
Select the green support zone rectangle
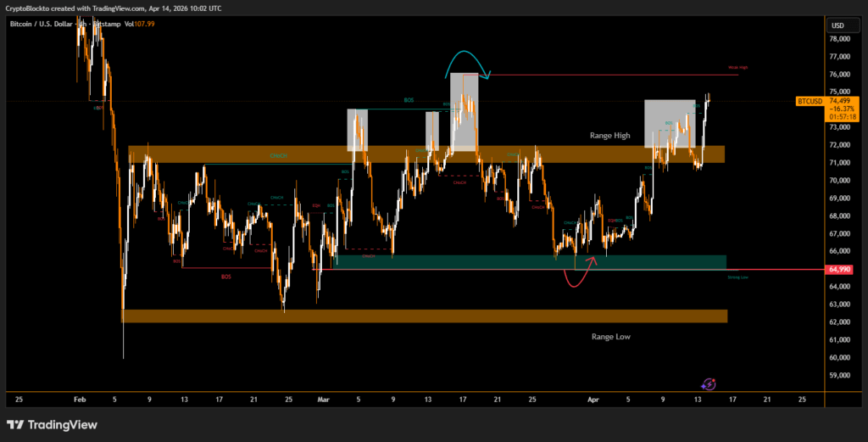(530, 262)
